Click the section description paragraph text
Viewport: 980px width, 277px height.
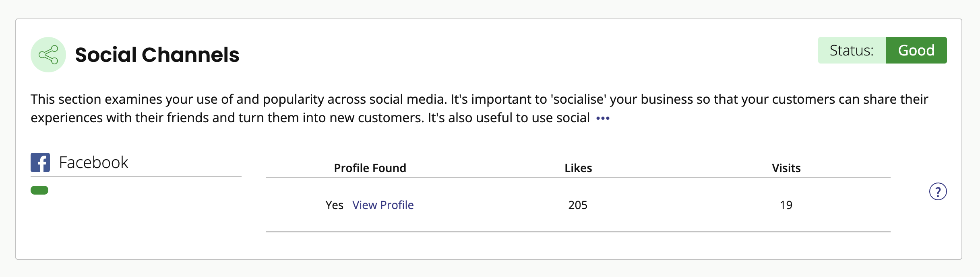[479, 109]
